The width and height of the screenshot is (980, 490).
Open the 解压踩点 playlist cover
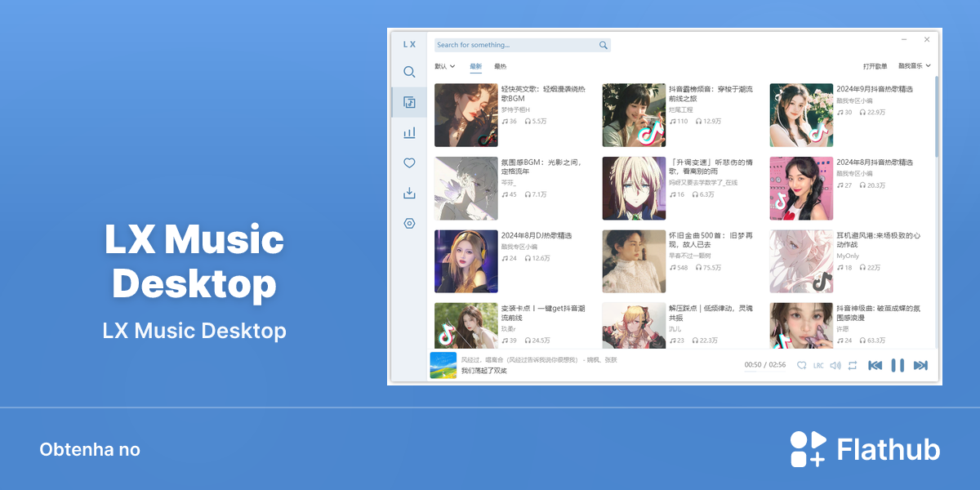[634, 326]
